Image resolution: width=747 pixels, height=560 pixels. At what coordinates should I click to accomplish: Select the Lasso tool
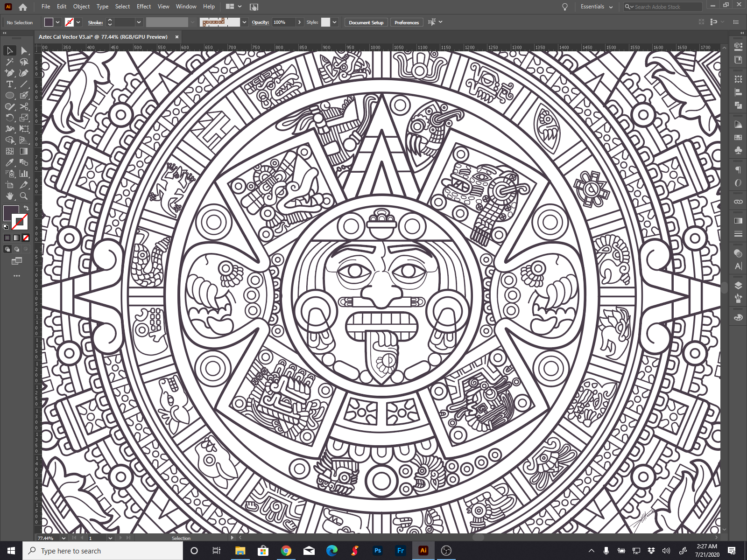coord(24,62)
